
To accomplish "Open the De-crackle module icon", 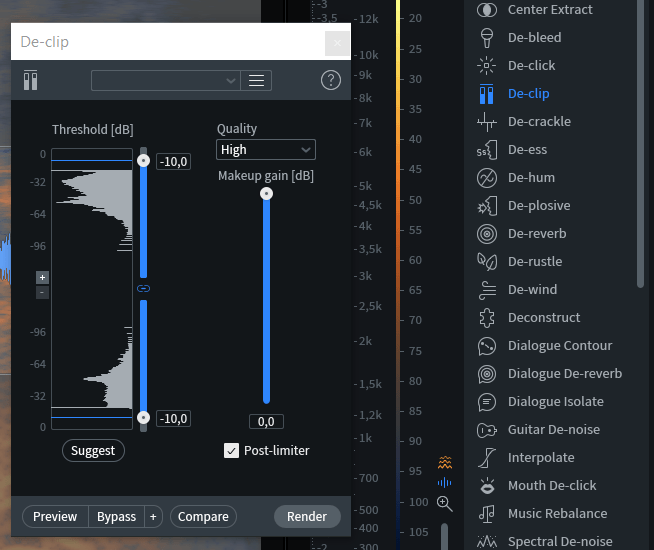I will [487, 121].
